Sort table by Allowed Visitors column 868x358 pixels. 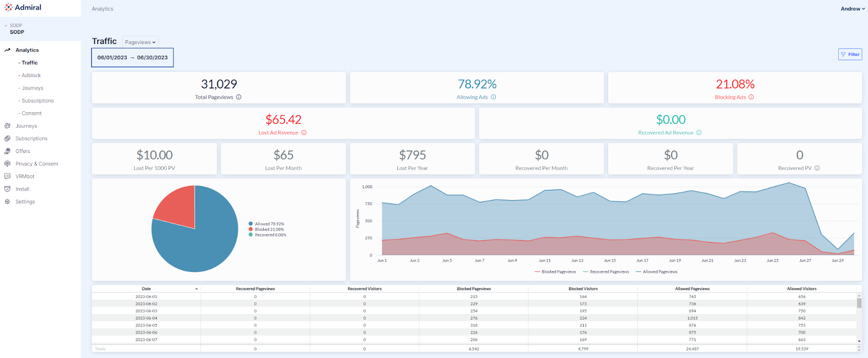[x=802, y=289]
